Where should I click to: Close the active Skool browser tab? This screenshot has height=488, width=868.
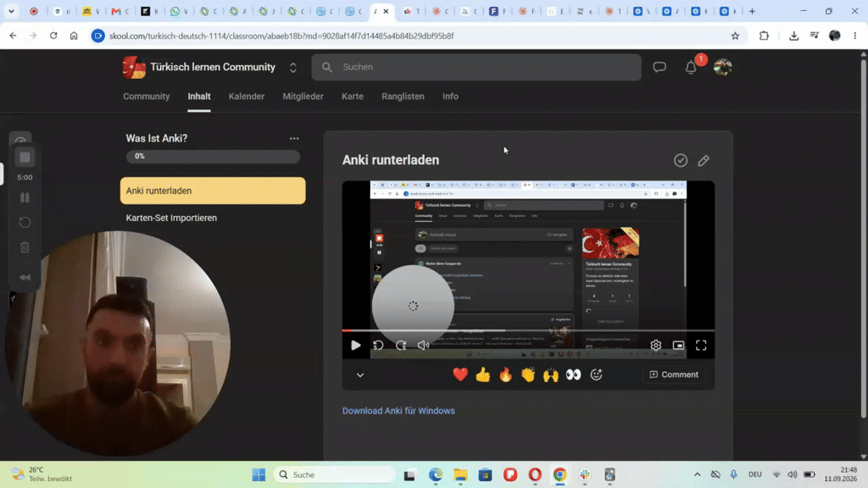pos(386,11)
